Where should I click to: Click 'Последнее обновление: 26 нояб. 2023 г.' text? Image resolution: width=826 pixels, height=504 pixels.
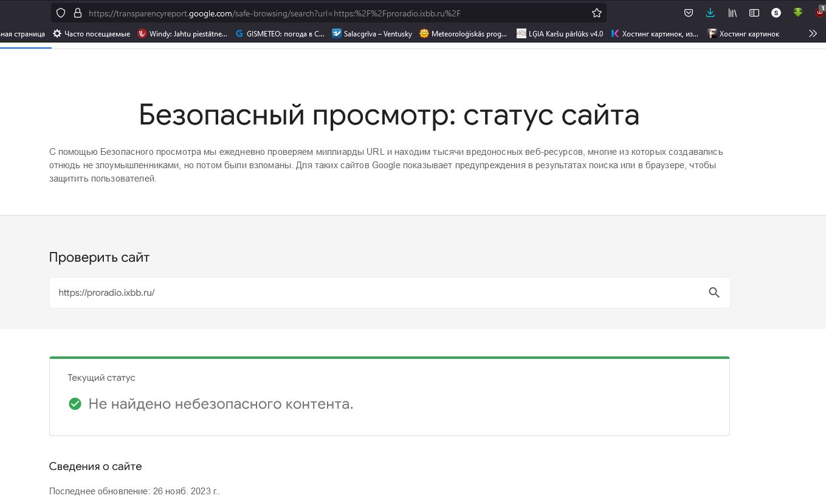134,491
